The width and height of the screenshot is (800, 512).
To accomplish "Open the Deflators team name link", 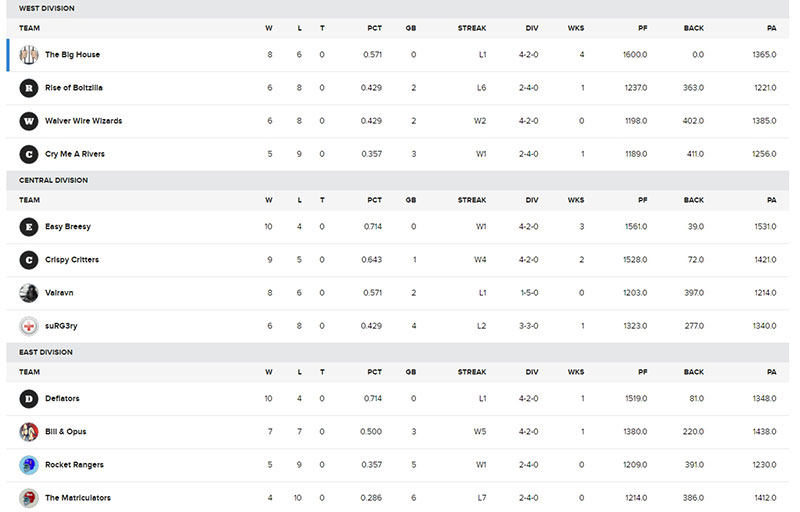I will point(62,398).
